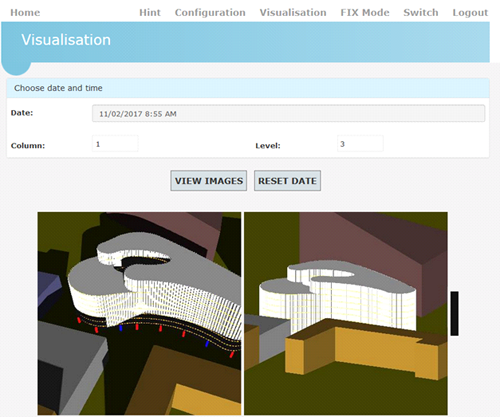The height and width of the screenshot is (417, 500).
Task: Focus the Column input field
Action: [115, 144]
